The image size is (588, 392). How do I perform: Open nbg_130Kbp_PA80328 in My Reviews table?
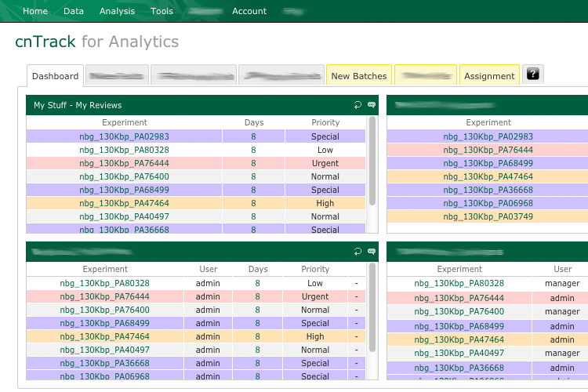coord(124,150)
